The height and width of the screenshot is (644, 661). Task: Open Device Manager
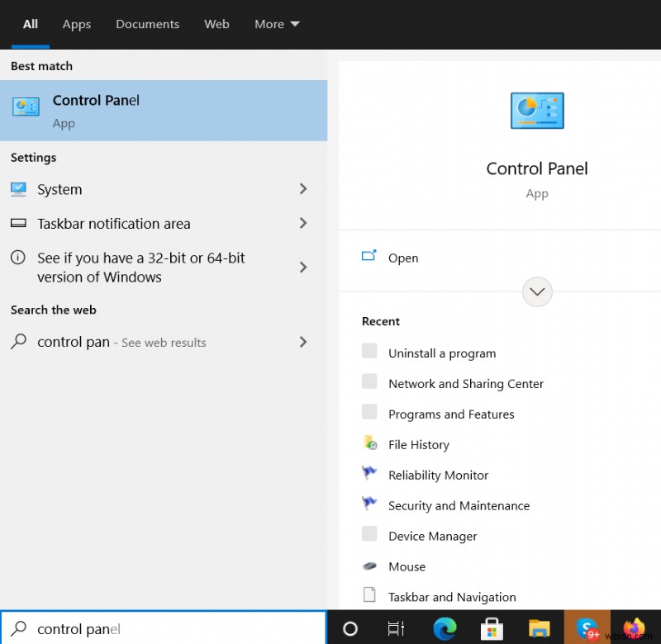(x=432, y=536)
